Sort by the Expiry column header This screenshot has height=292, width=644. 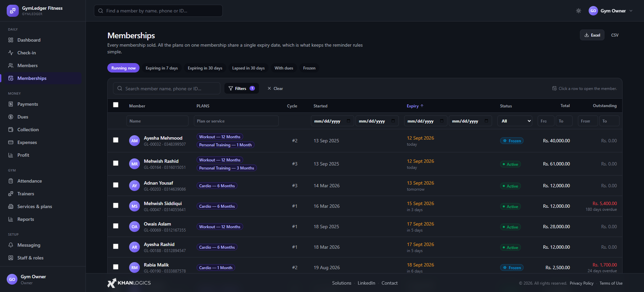tap(415, 106)
